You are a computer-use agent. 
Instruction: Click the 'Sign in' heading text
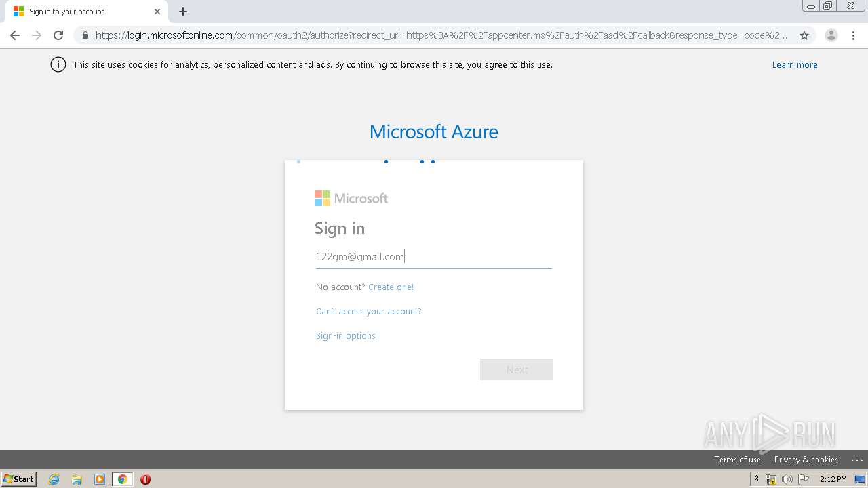click(x=340, y=228)
